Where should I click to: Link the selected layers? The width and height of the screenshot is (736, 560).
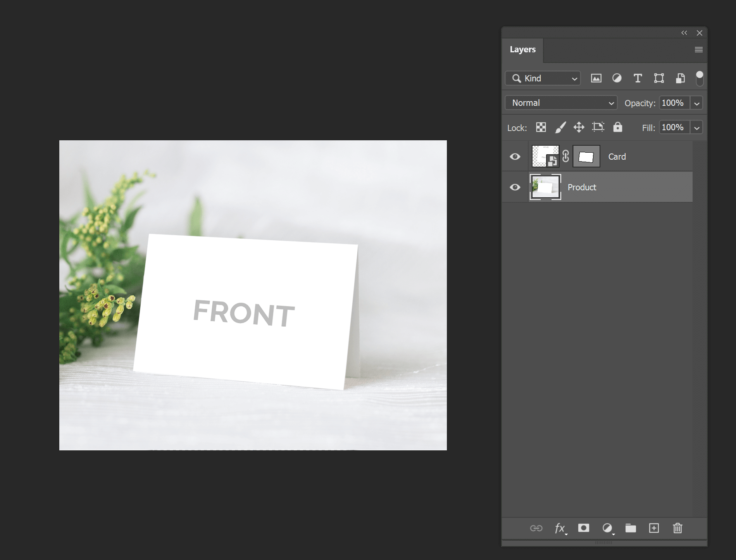point(536,528)
